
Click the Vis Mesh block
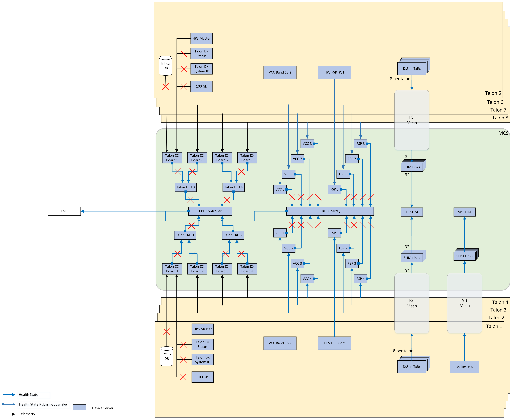click(464, 303)
